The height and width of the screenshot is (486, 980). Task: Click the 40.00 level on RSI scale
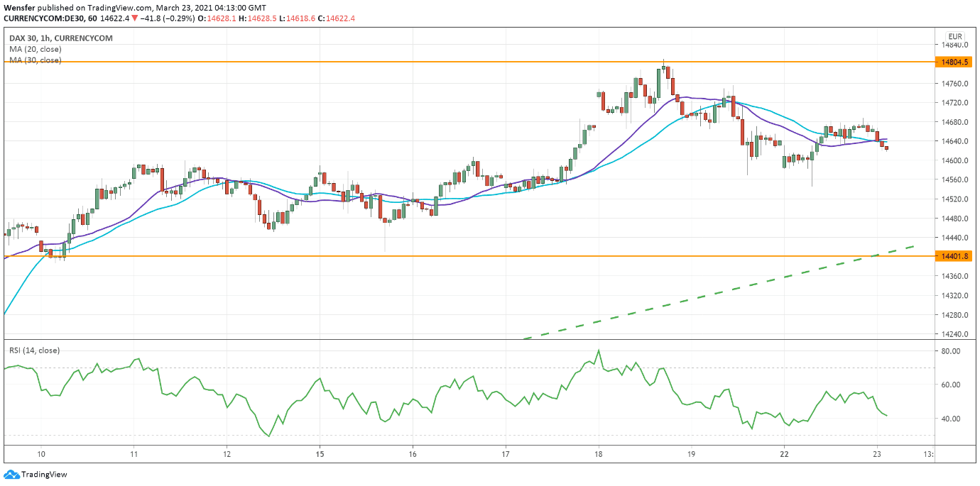(951, 419)
